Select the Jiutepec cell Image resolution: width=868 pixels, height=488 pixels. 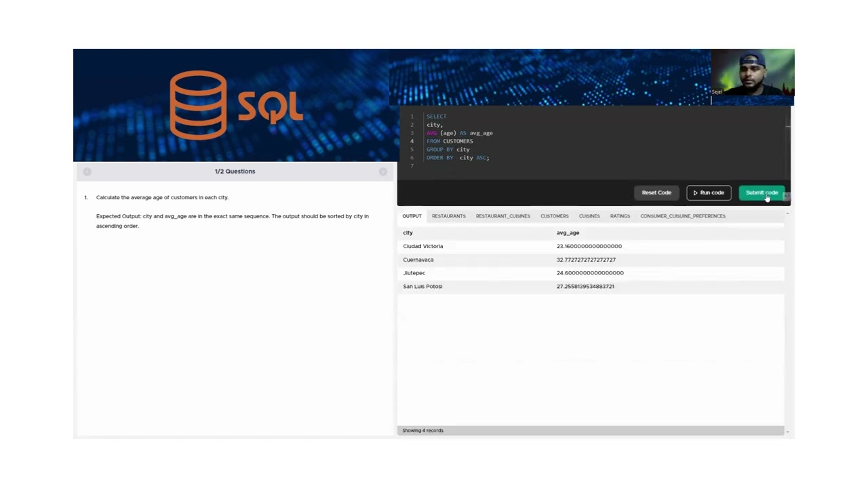click(414, 273)
